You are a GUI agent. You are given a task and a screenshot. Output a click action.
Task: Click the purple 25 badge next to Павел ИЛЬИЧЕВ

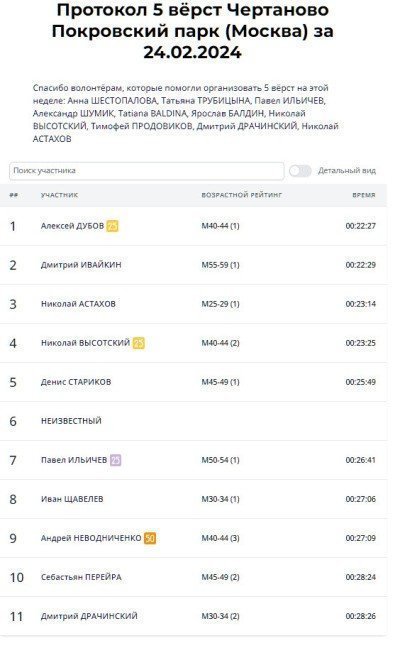116,460
